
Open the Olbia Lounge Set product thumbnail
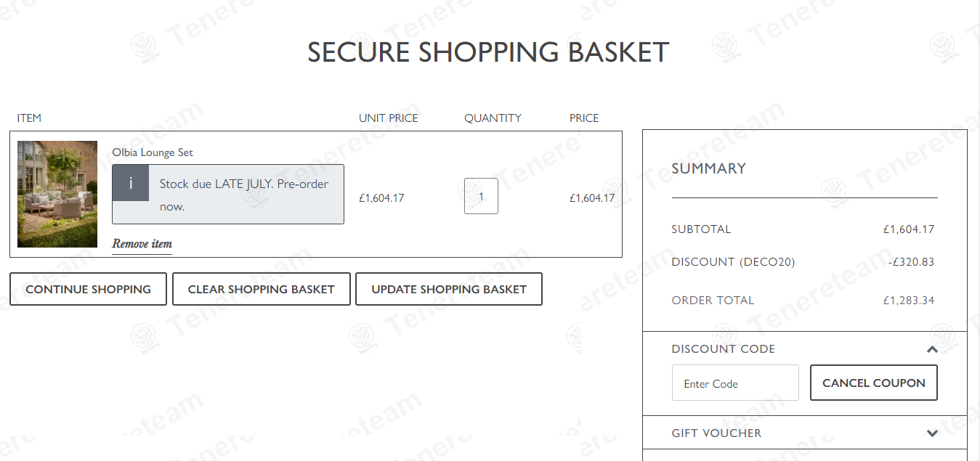pos(57,194)
